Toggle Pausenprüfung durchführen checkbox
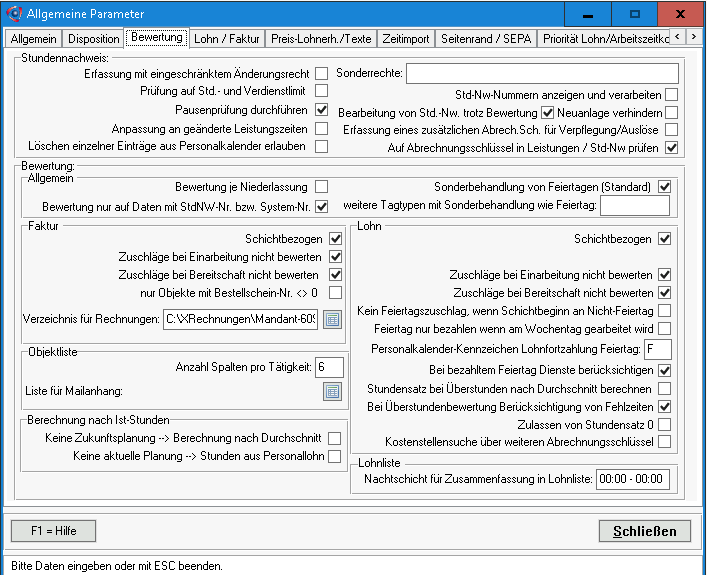 coord(321,110)
